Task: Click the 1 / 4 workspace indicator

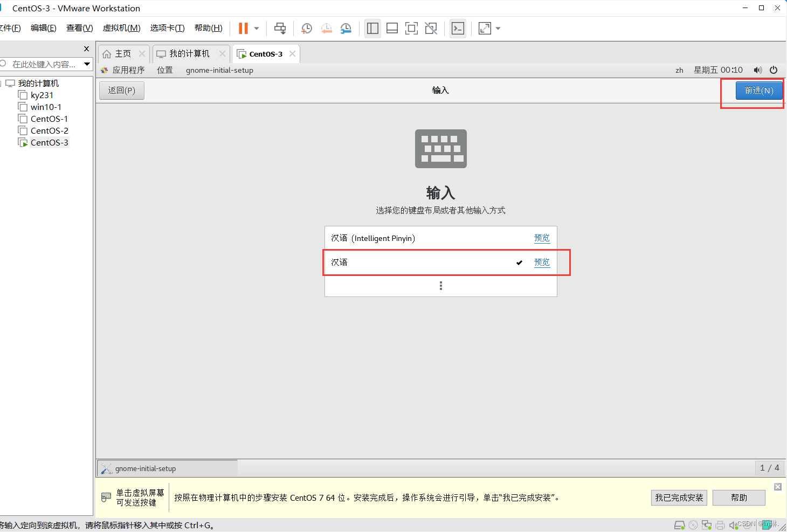Action: pos(769,468)
